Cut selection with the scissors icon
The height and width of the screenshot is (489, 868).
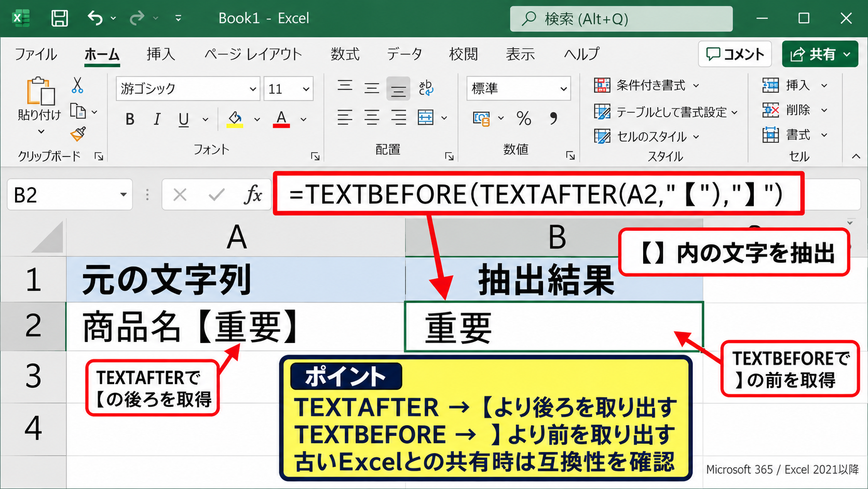click(77, 85)
